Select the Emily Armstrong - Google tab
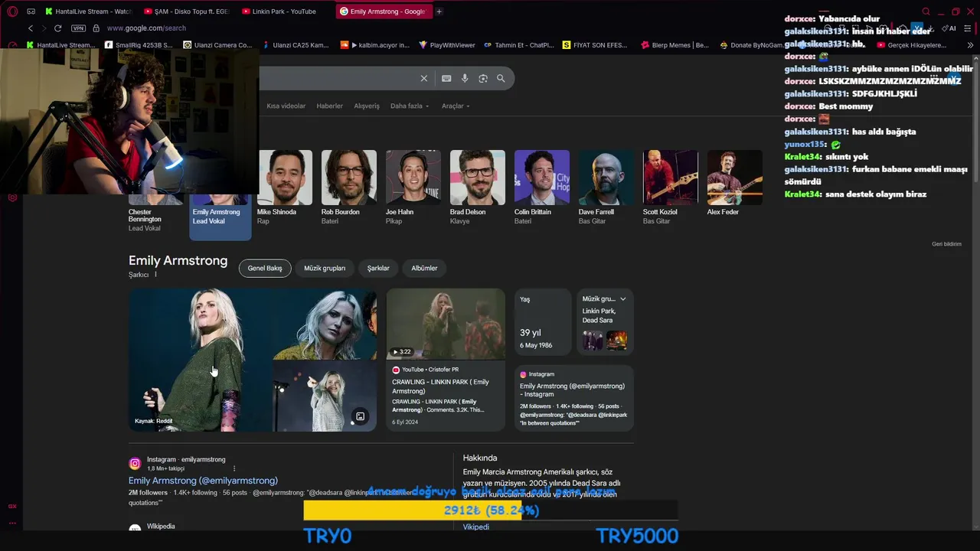Screen dimensions: 980x551 [x=383, y=11]
